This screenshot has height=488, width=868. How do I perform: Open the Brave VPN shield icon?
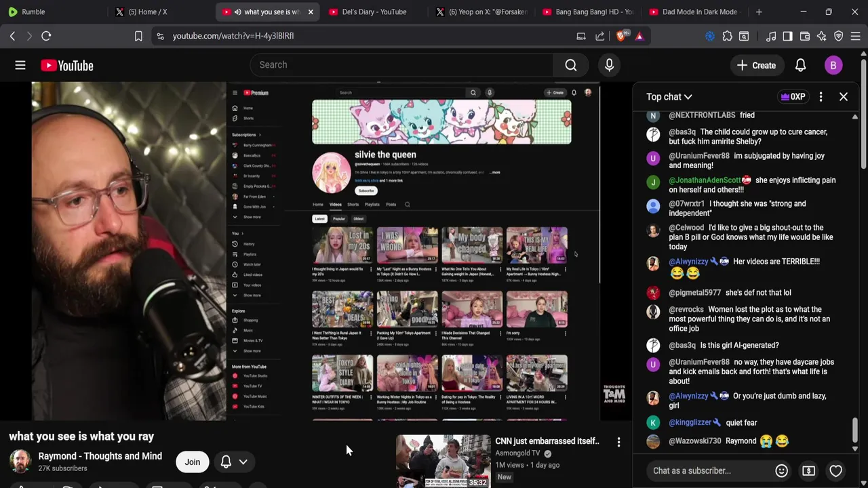(x=839, y=36)
